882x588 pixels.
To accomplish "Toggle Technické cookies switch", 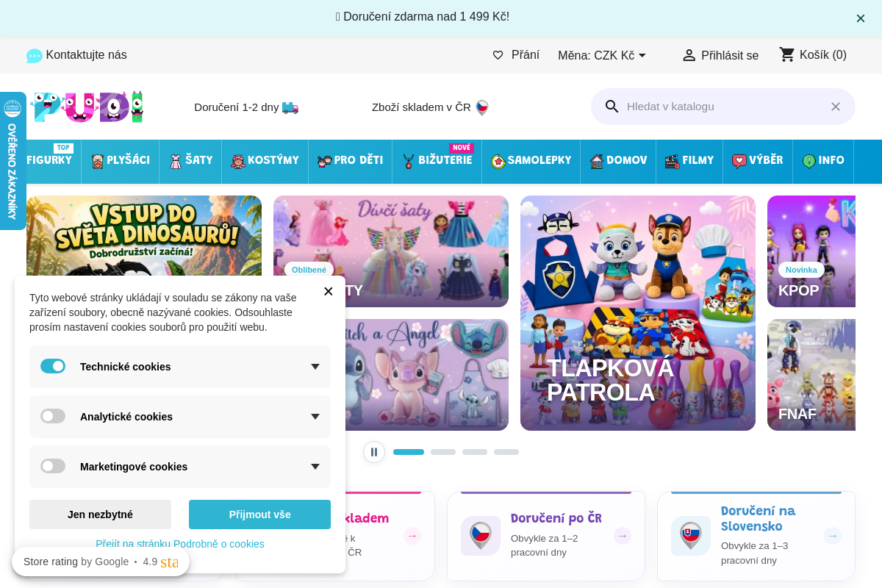I will 53,366.
